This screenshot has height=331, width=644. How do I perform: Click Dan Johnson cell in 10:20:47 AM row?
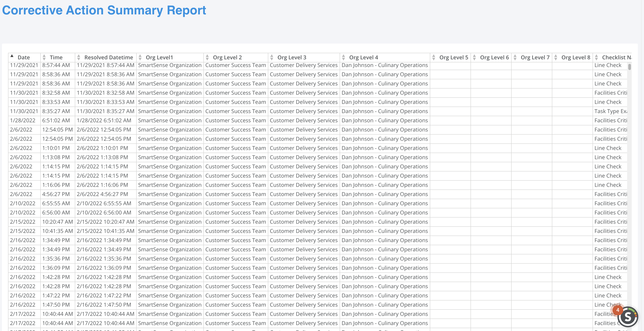coord(385,222)
